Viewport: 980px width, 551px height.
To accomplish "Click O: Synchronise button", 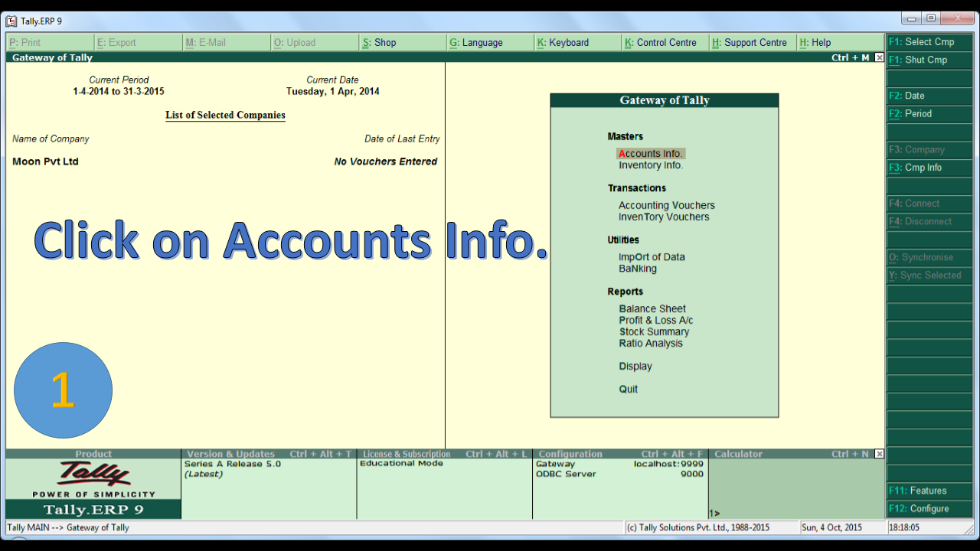I will click(x=929, y=257).
